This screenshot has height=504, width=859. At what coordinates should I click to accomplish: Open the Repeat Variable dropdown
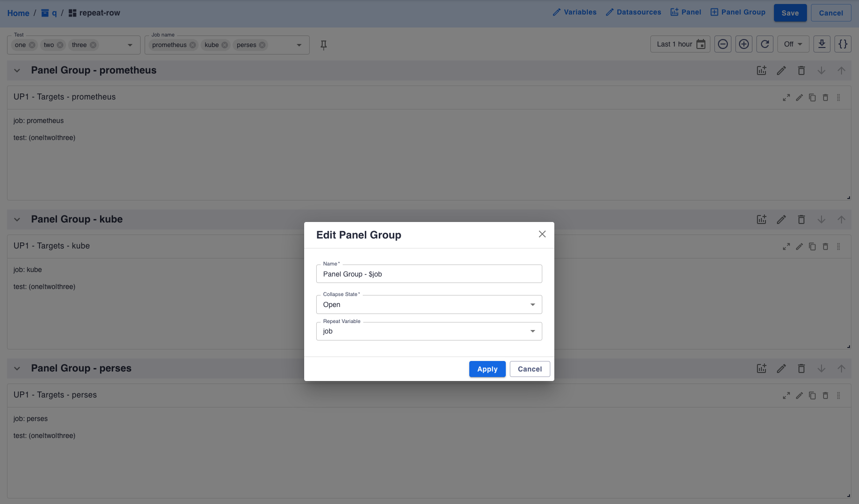point(429,331)
